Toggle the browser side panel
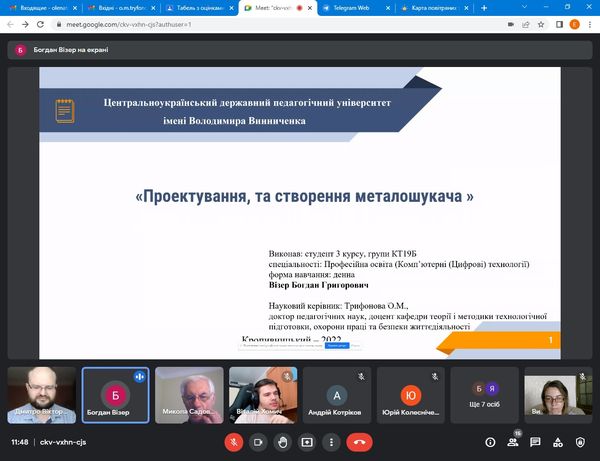The image size is (600, 461). [559, 24]
